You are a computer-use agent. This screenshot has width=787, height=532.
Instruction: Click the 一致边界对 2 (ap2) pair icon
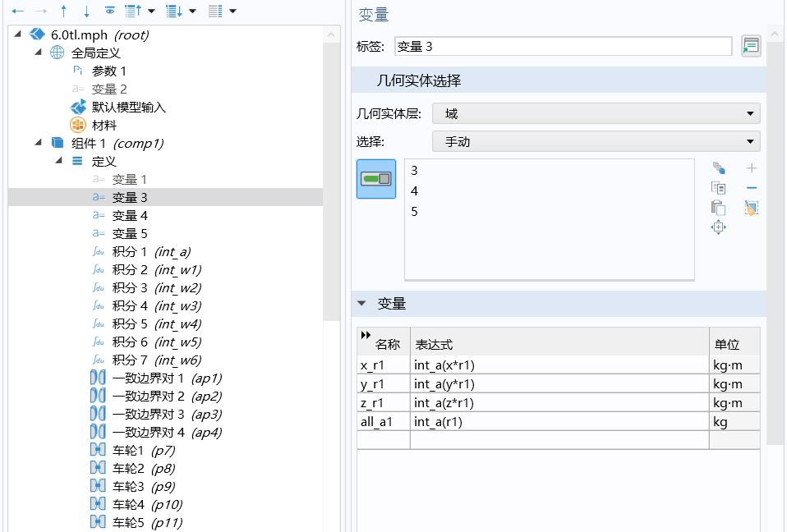click(98, 396)
